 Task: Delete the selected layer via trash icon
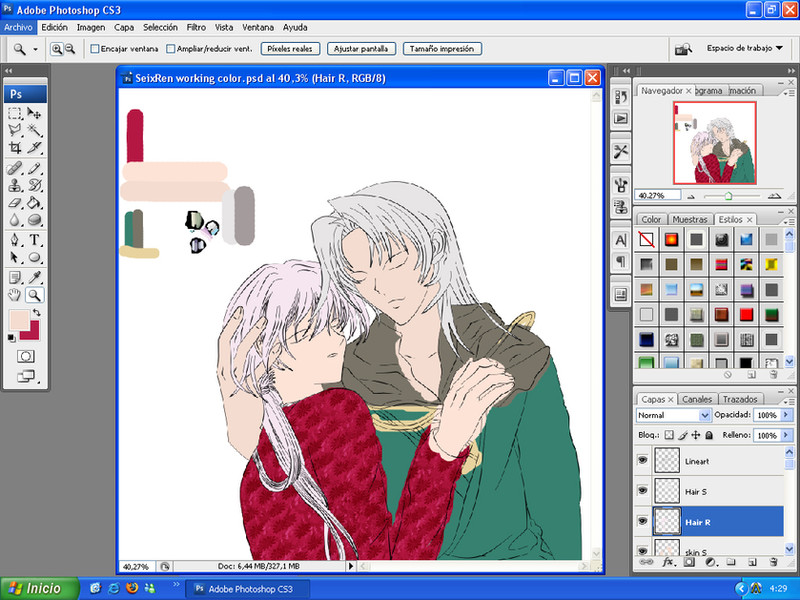pos(773,562)
